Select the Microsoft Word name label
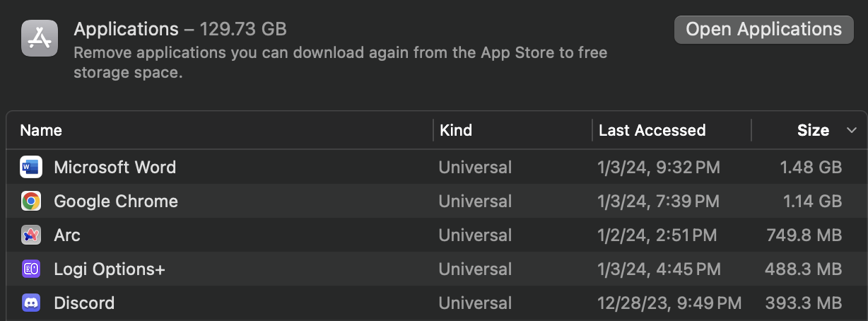 coord(115,168)
